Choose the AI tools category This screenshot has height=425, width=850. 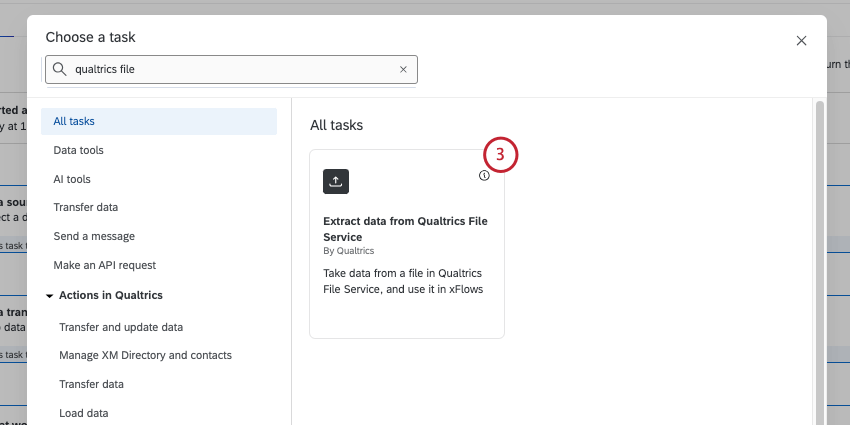click(72, 179)
